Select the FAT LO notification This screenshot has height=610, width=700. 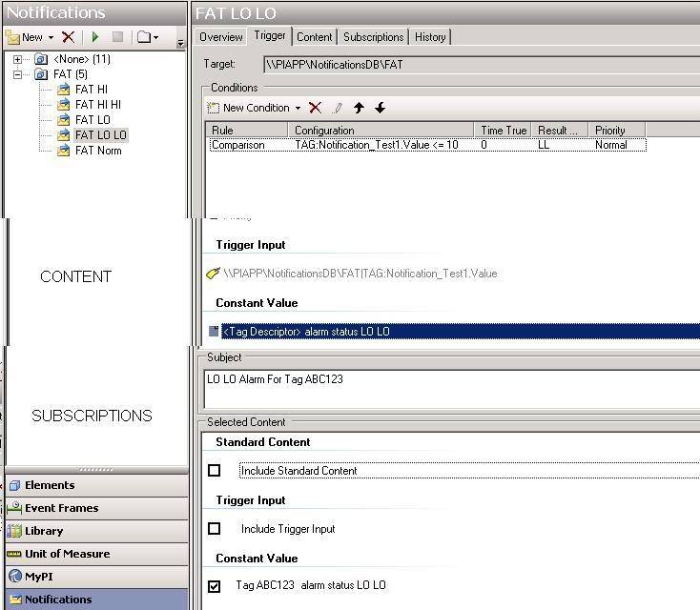(93, 119)
